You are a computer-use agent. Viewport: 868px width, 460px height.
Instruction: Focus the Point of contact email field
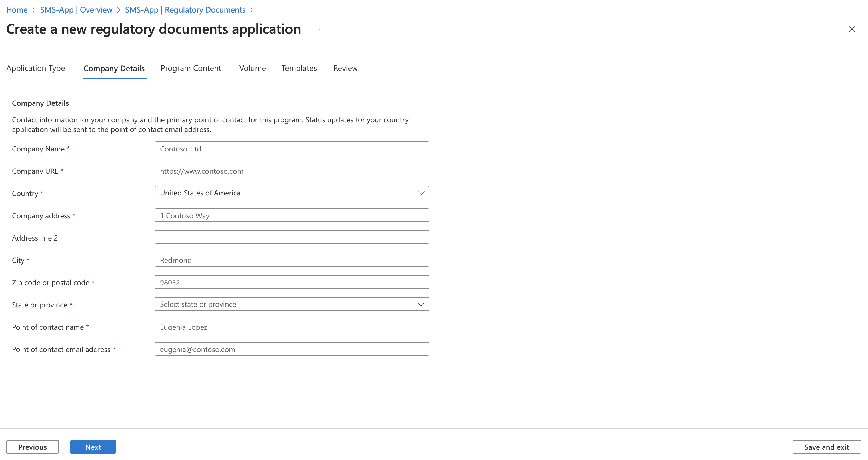click(x=291, y=349)
